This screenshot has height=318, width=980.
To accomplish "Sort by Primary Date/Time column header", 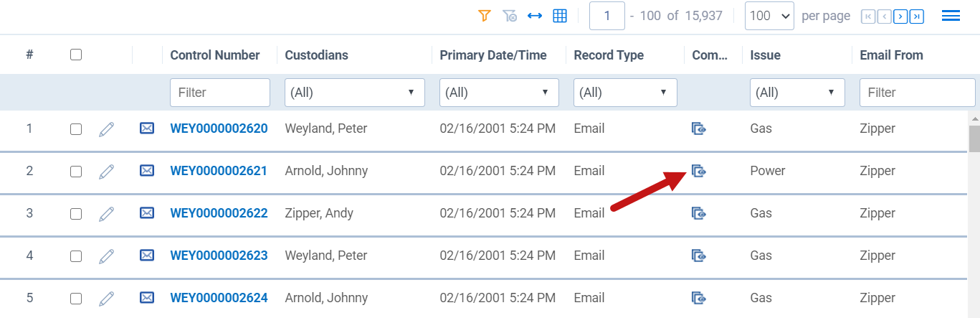I will click(x=493, y=55).
